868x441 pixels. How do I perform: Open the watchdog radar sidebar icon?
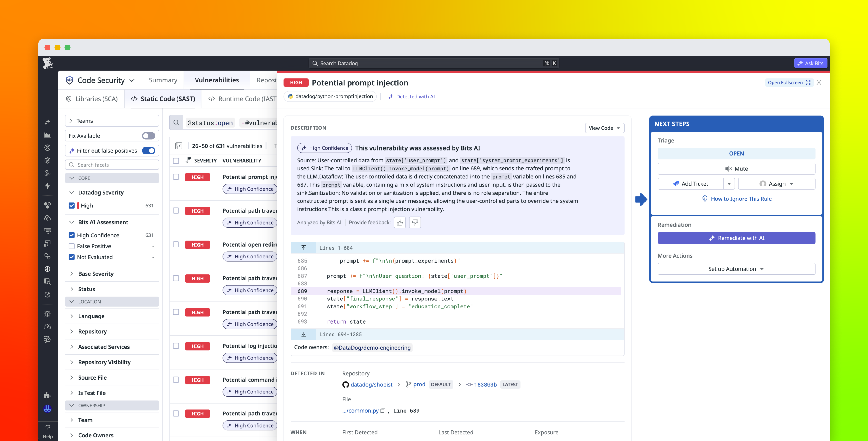(x=48, y=148)
